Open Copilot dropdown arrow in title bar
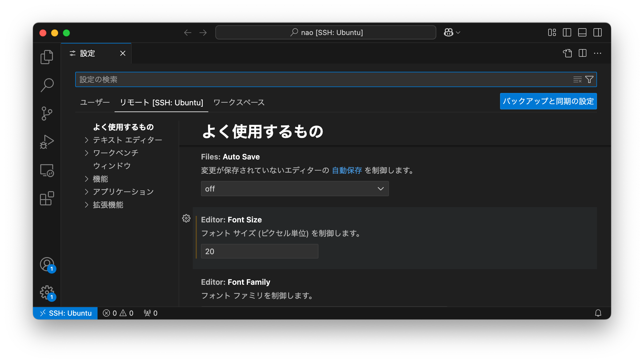644x363 pixels. click(458, 33)
